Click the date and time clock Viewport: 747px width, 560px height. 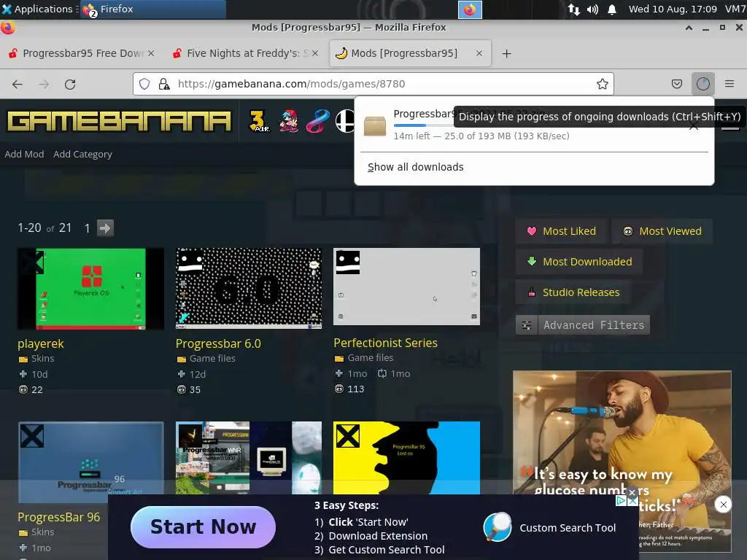(672, 9)
